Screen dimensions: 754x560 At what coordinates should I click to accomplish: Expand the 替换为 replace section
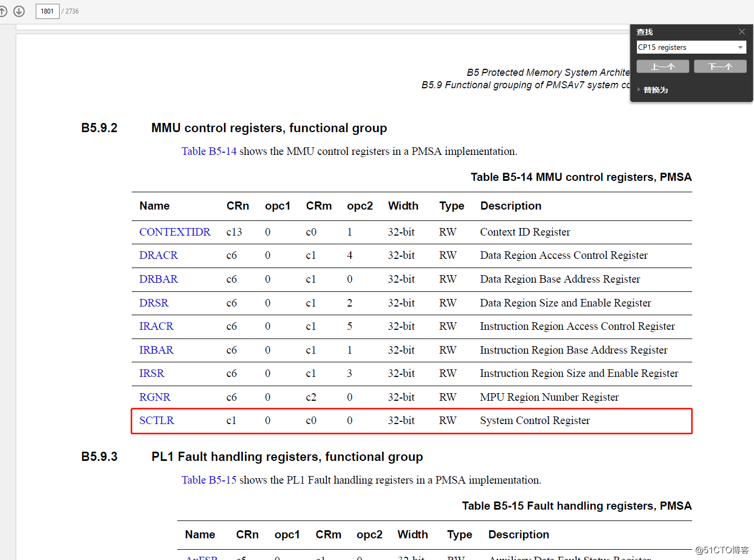coord(653,90)
